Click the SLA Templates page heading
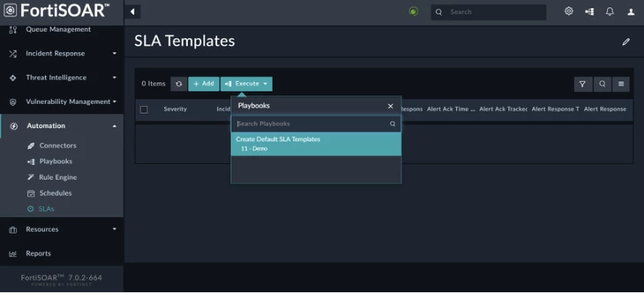 [x=184, y=41]
